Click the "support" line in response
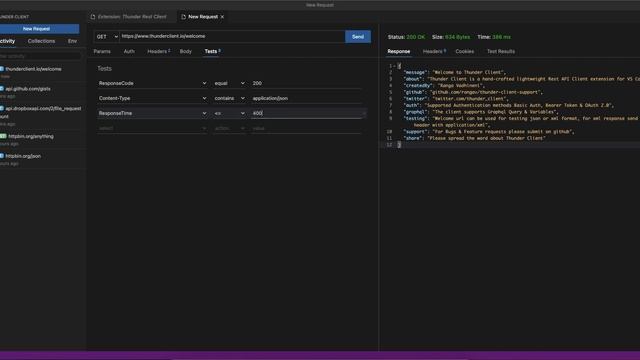640x360 pixels. pyautogui.click(x=489, y=131)
